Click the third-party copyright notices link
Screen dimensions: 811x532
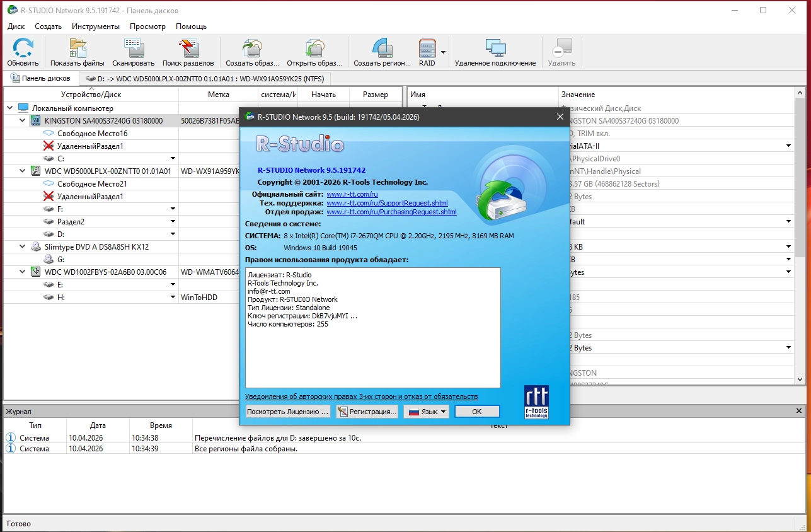(361, 396)
